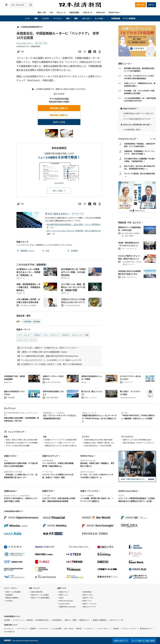Open the 速報ニュース section heading

tap(125, 63)
